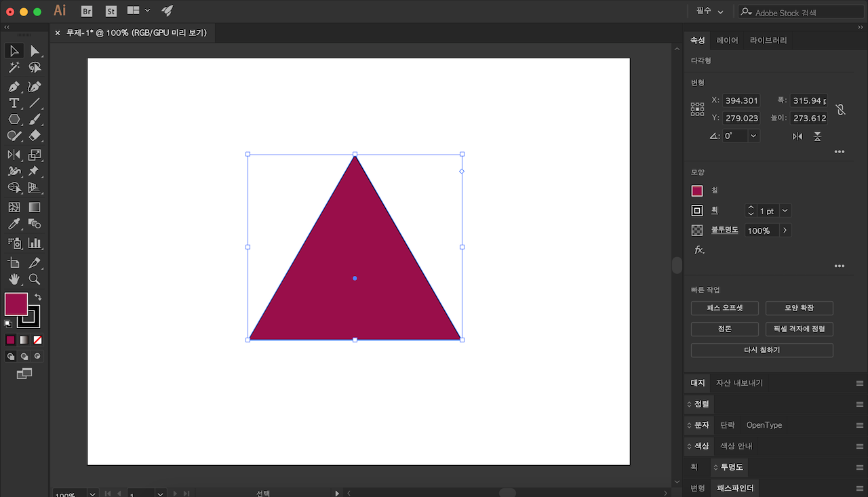Select the Scale tool
The width and height of the screenshot is (868, 497).
tap(35, 155)
